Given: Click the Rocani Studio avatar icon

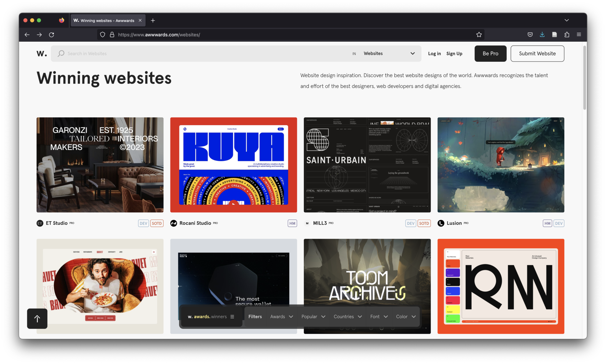Looking at the screenshot, I should [174, 223].
